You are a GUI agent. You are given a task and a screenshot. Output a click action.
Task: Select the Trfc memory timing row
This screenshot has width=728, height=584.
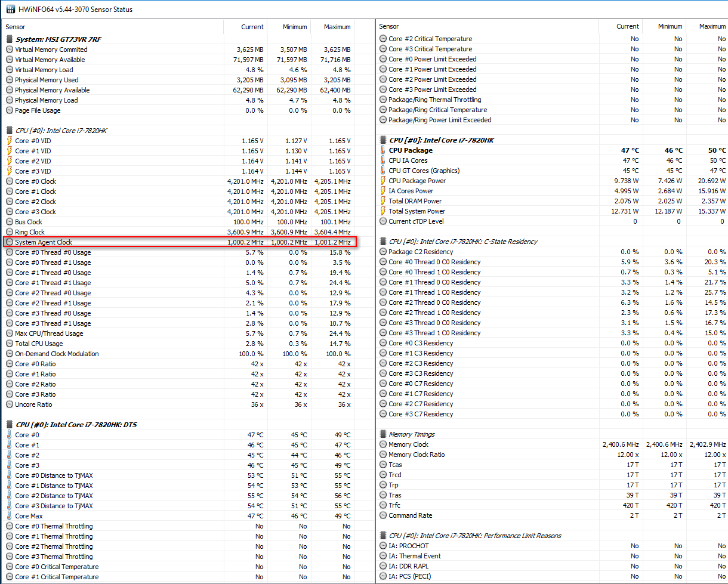pyautogui.click(x=552, y=505)
